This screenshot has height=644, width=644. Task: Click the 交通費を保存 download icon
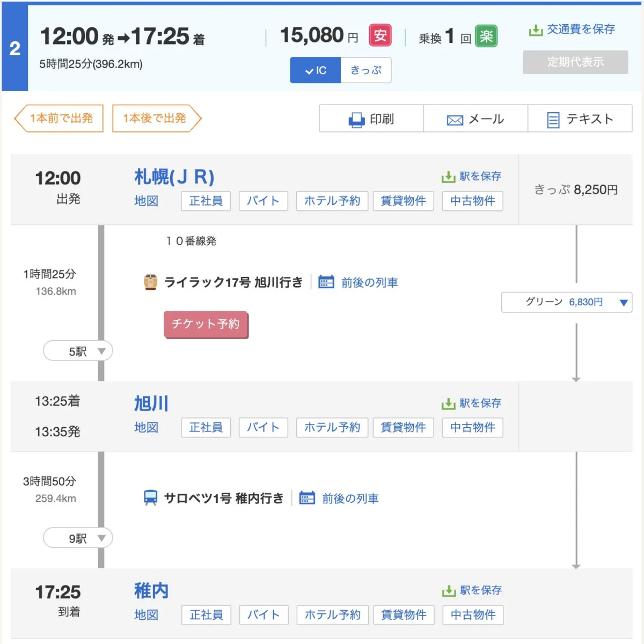pos(536,30)
